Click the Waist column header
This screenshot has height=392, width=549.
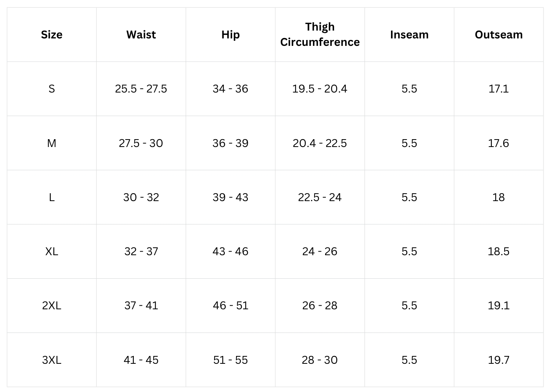pyautogui.click(x=141, y=34)
